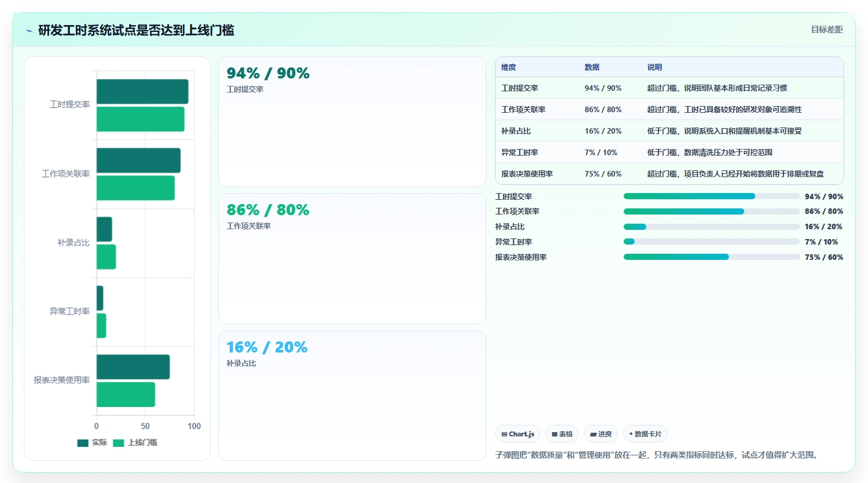
Task: Click the 工时提交率 axis label on chart
Action: tap(70, 105)
